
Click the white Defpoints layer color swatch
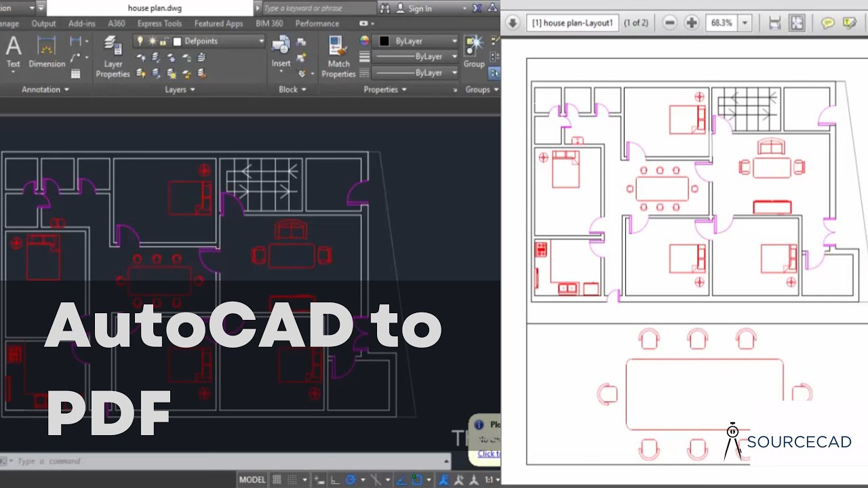tap(177, 41)
